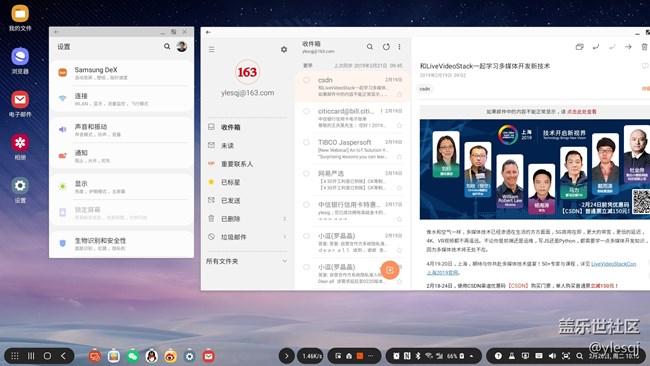Open 重要联系人 VIP folder
The width and height of the screenshot is (650, 366).
tap(247, 164)
